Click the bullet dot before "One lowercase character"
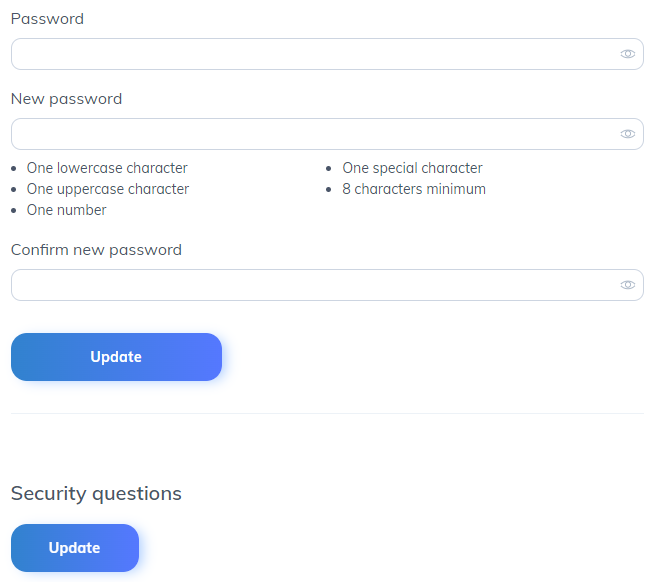 (13, 169)
